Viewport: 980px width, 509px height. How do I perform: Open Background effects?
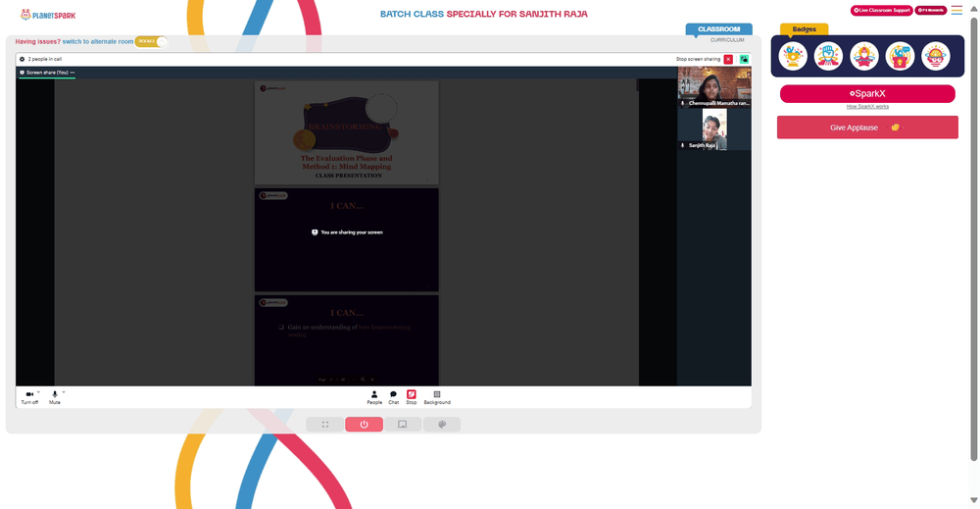click(437, 398)
